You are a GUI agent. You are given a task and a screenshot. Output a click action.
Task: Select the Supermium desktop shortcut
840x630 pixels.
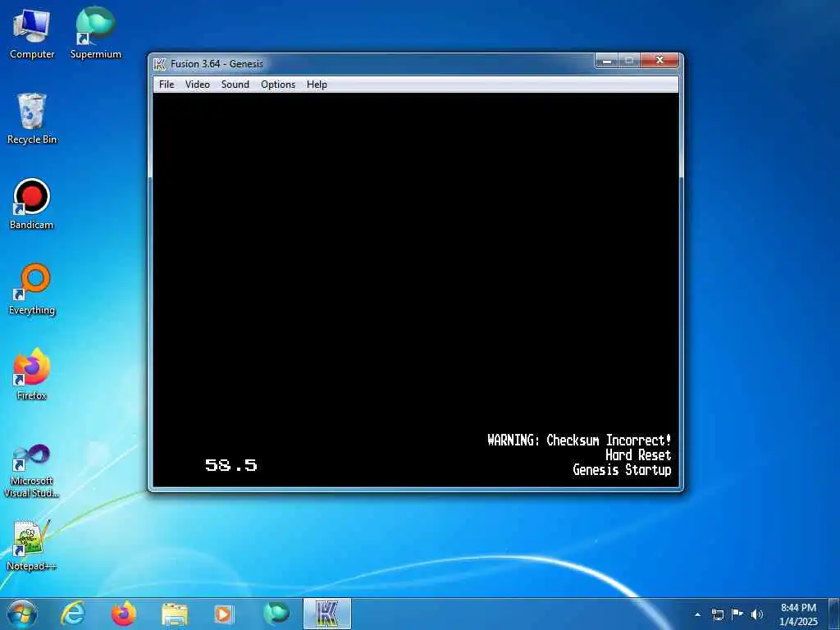(x=95, y=33)
